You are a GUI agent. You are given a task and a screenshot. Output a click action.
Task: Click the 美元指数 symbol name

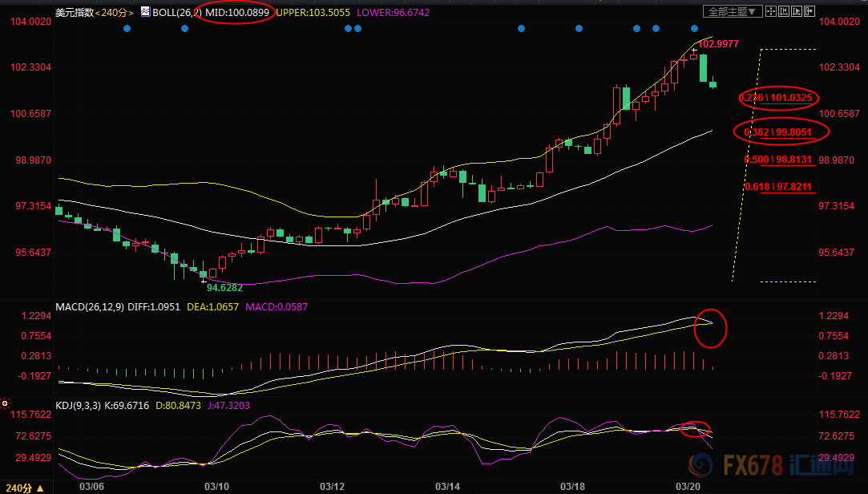[x=72, y=12]
